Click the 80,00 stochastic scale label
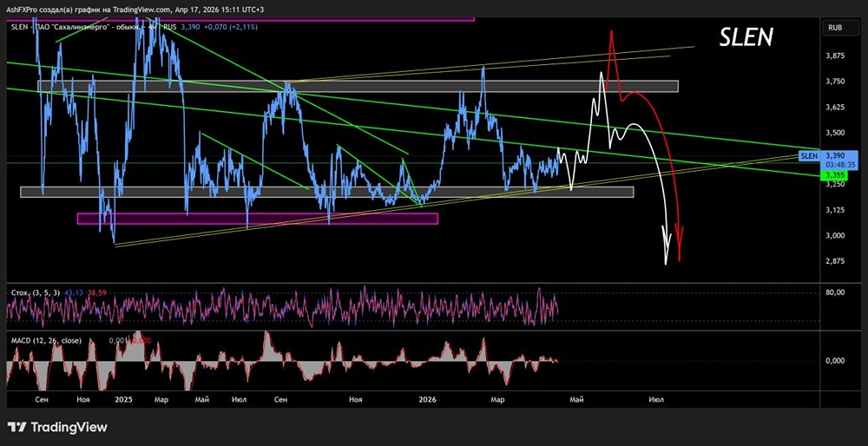 [x=835, y=292]
